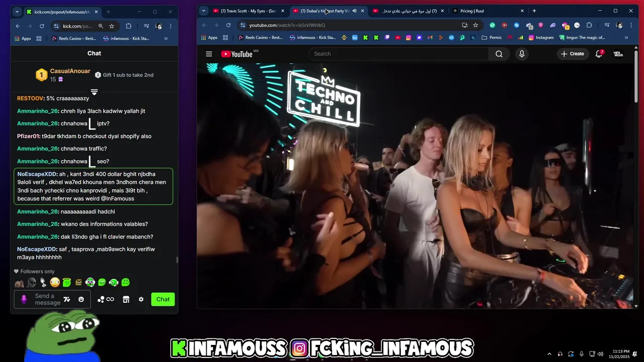Open the 7TV emote picker in chat

(x=66, y=299)
